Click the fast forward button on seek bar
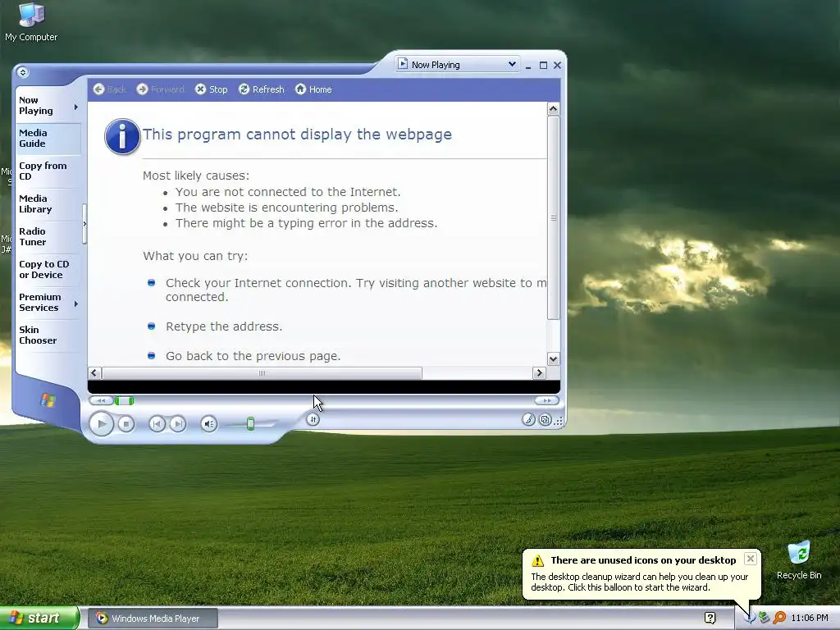 click(546, 400)
